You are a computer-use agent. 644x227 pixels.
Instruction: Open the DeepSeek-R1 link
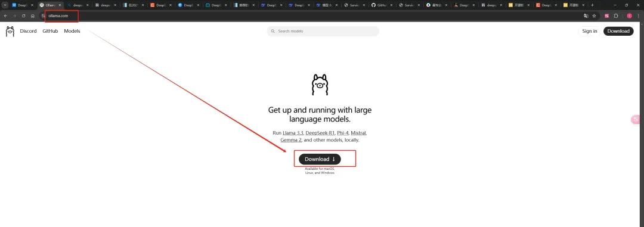[320, 133]
